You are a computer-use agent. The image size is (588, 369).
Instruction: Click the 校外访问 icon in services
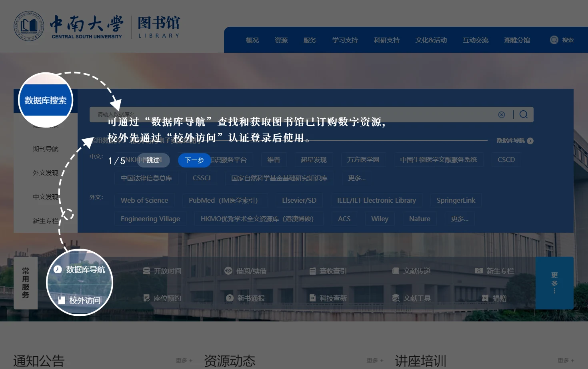pos(62,300)
